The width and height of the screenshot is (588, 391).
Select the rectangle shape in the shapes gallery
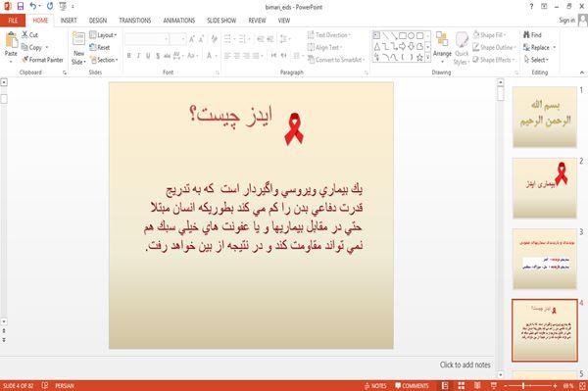[403, 36]
